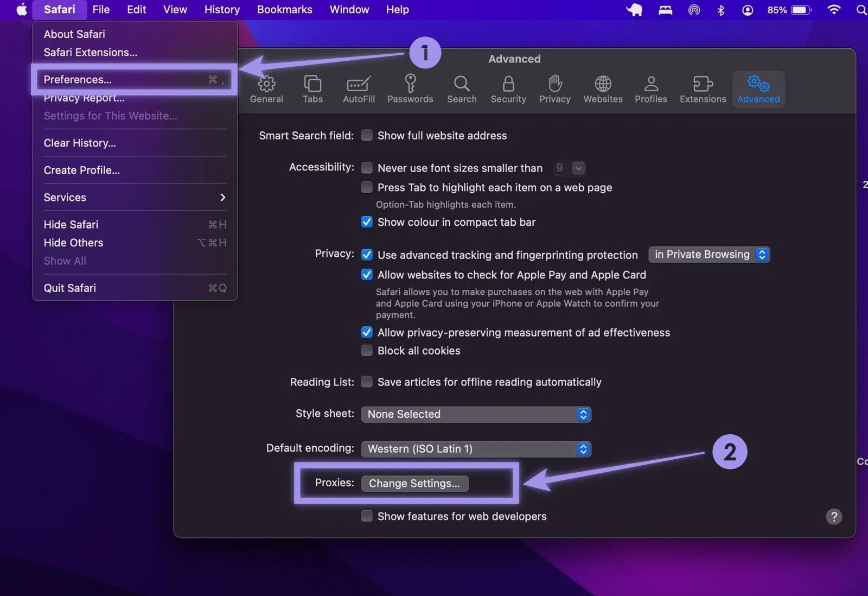868x596 pixels.
Task: Choose About Safari
Action: pyautogui.click(x=135, y=34)
